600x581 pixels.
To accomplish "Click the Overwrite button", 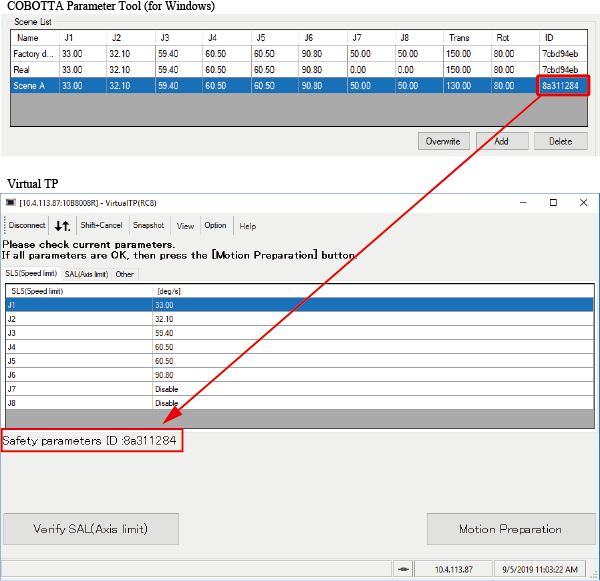I will pyautogui.click(x=443, y=141).
